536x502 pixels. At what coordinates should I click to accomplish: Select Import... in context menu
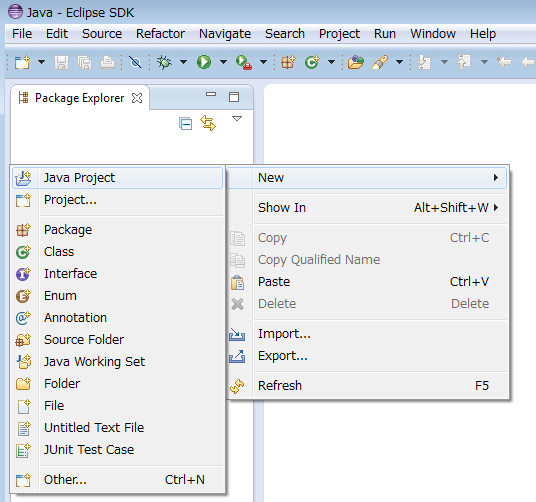tap(367, 334)
